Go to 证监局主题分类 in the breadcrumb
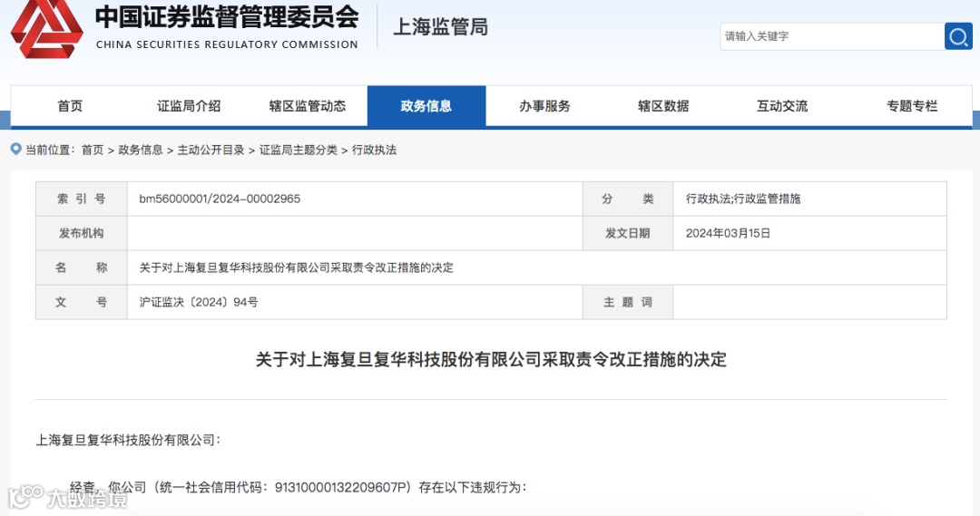The image size is (980, 516). click(299, 150)
